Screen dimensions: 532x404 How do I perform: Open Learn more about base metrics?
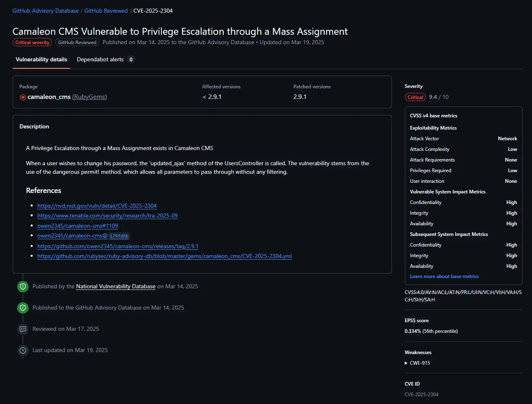click(444, 277)
